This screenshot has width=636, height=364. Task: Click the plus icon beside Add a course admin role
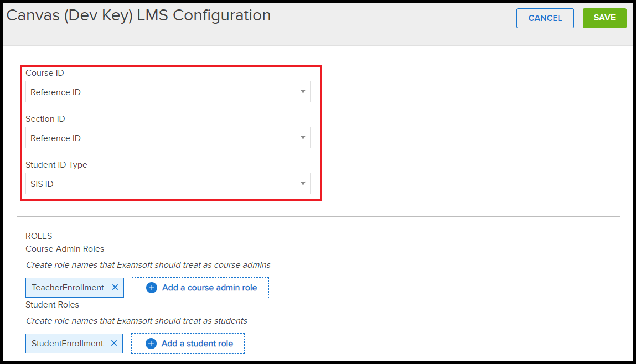tap(150, 287)
